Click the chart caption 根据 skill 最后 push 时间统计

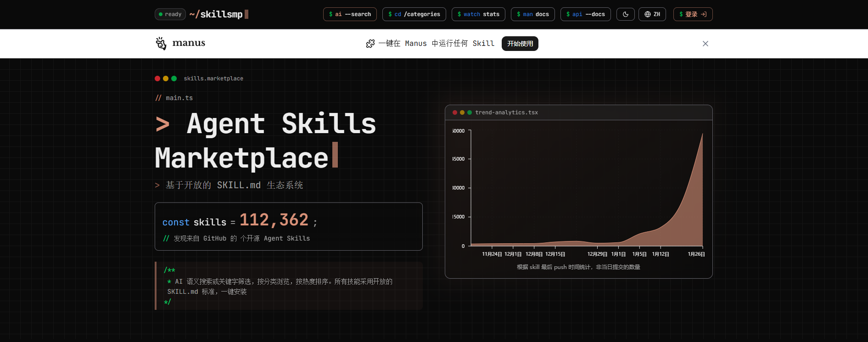pos(578,267)
